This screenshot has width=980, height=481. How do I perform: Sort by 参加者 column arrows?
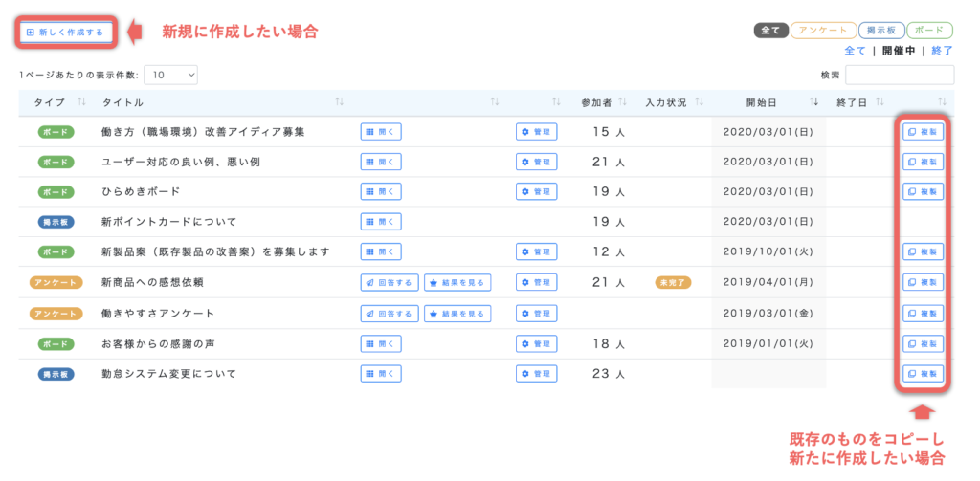tap(623, 102)
